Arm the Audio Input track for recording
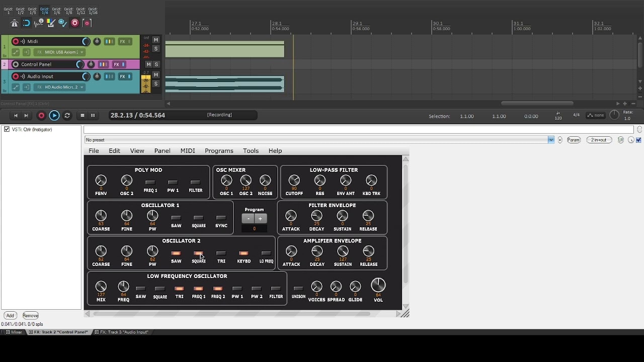 [x=16, y=76]
